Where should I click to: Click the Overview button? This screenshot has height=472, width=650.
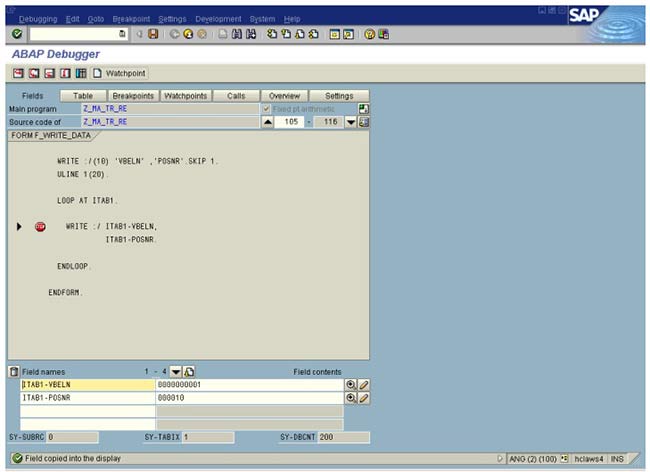[x=284, y=96]
